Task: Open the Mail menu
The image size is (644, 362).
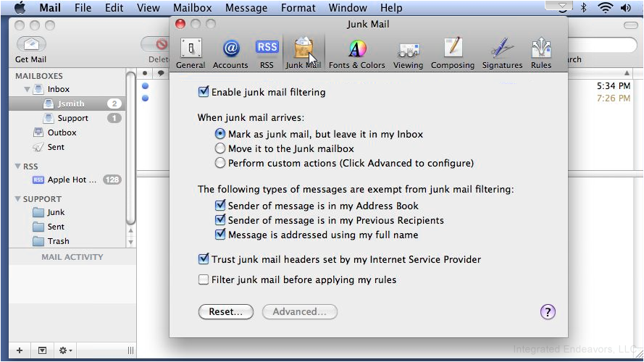Action: tap(50, 8)
